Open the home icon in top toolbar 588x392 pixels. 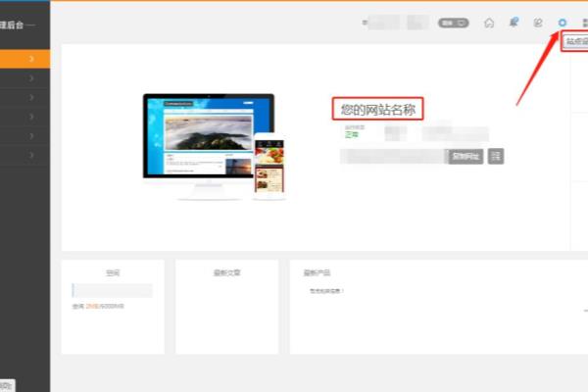point(489,23)
